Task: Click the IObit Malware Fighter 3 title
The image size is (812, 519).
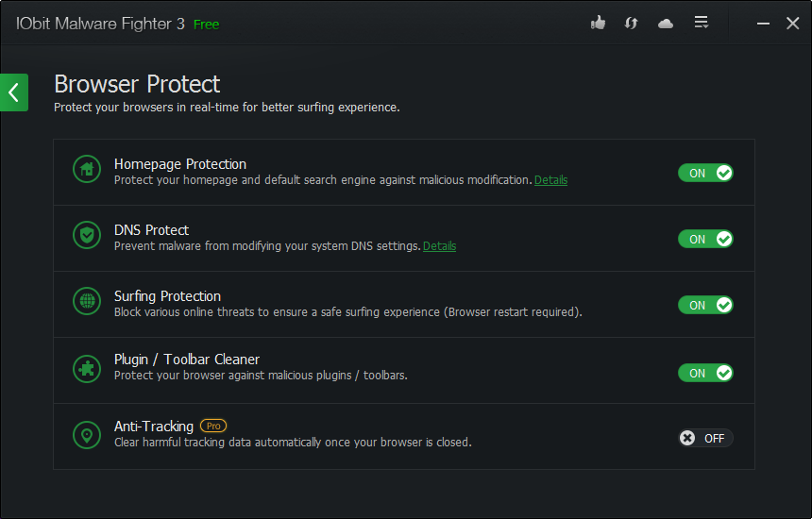Action: [100, 24]
